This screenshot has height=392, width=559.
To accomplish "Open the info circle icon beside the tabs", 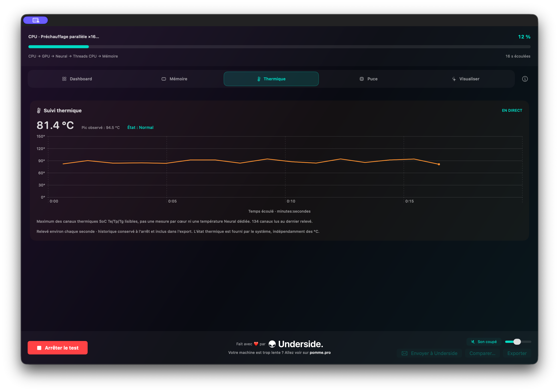I will point(525,79).
